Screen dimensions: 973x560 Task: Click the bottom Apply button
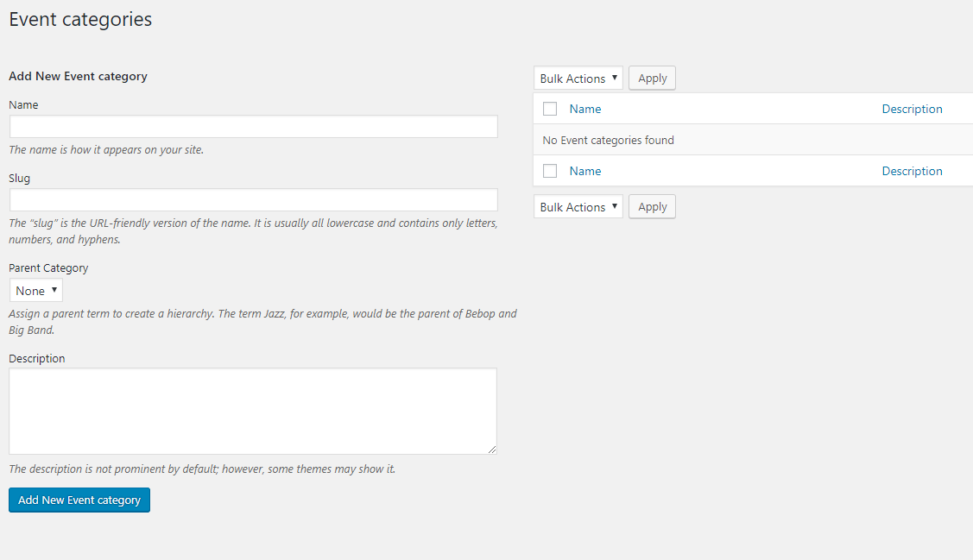pyautogui.click(x=652, y=207)
